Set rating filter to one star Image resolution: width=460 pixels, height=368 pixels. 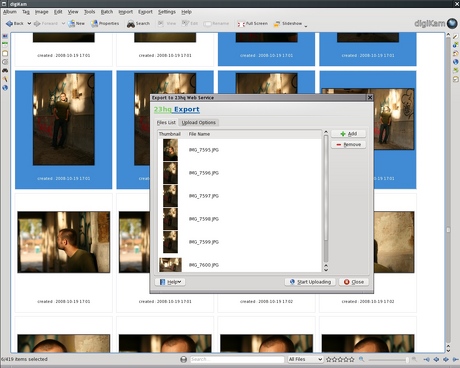pos(329,359)
